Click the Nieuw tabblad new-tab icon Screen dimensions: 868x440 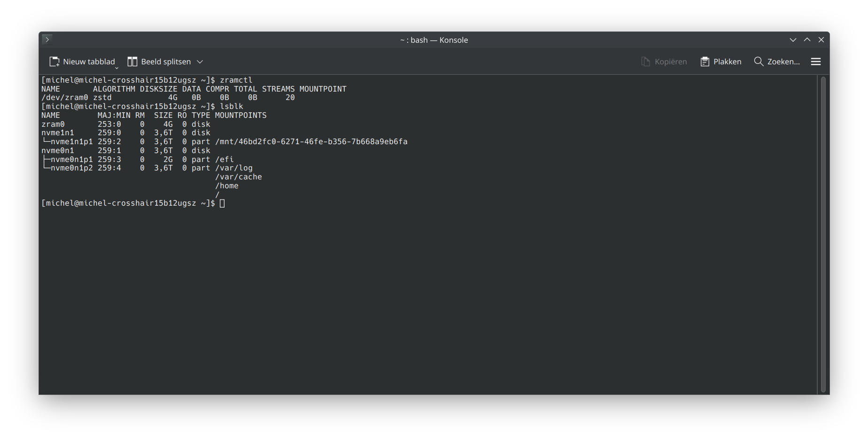coord(54,62)
